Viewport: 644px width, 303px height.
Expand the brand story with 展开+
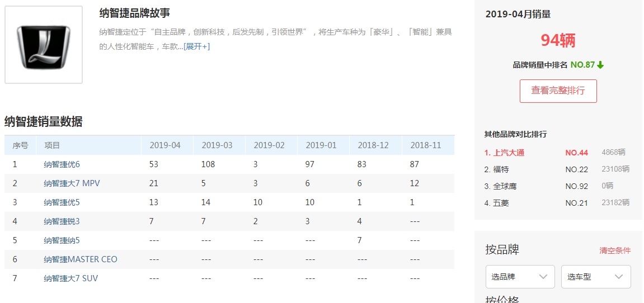pyautogui.click(x=197, y=46)
